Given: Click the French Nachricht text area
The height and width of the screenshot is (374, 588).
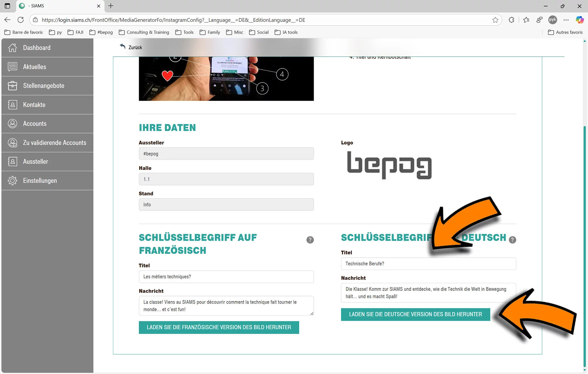Looking at the screenshot, I should point(226,306).
